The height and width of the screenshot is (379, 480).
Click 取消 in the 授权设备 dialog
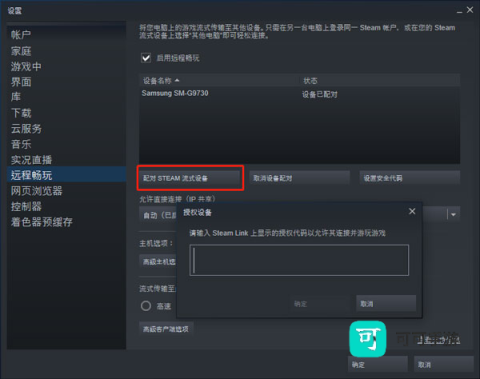pos(386,304)
